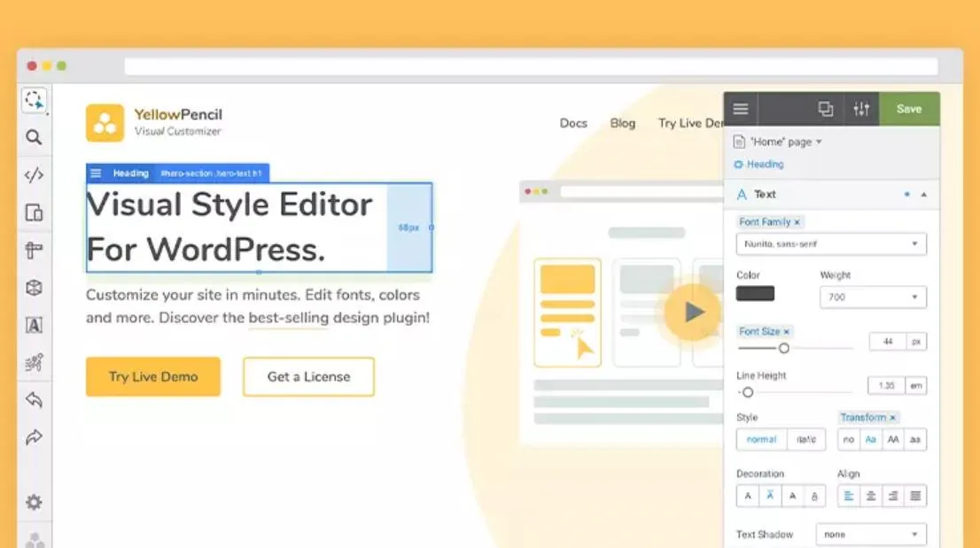Viewport: 980px width, 548px height.
Task: Set text transform to none
Action: (848, 439)
